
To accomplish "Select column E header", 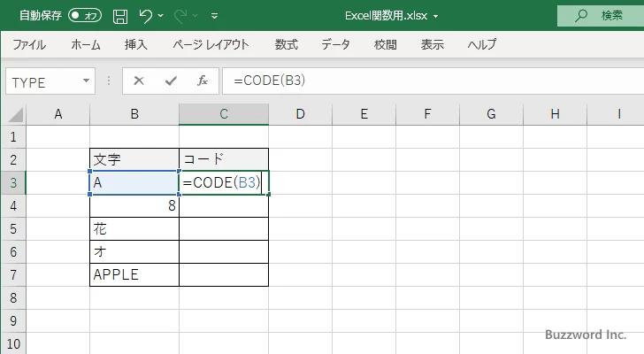I will tap(364, 114).
